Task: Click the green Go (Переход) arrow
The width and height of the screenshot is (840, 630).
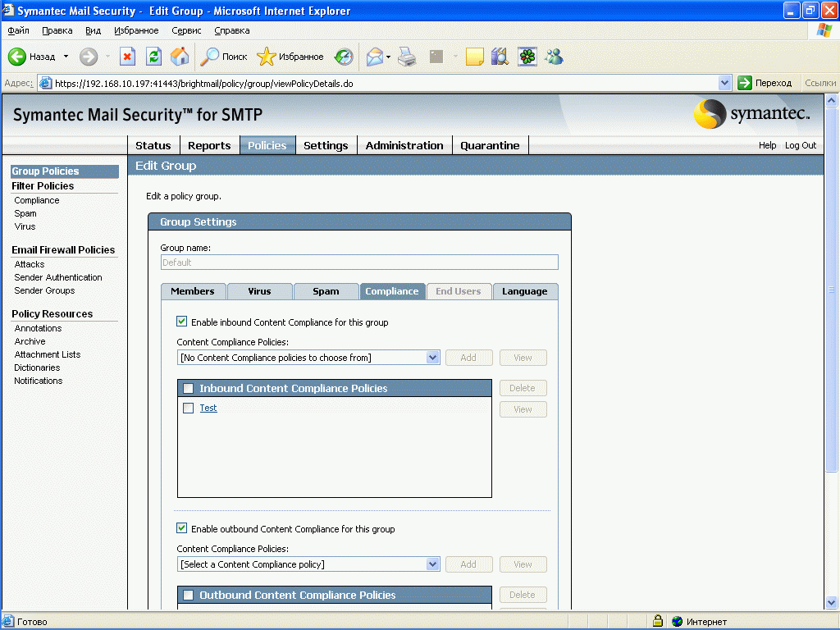Action: pos(745,83)
